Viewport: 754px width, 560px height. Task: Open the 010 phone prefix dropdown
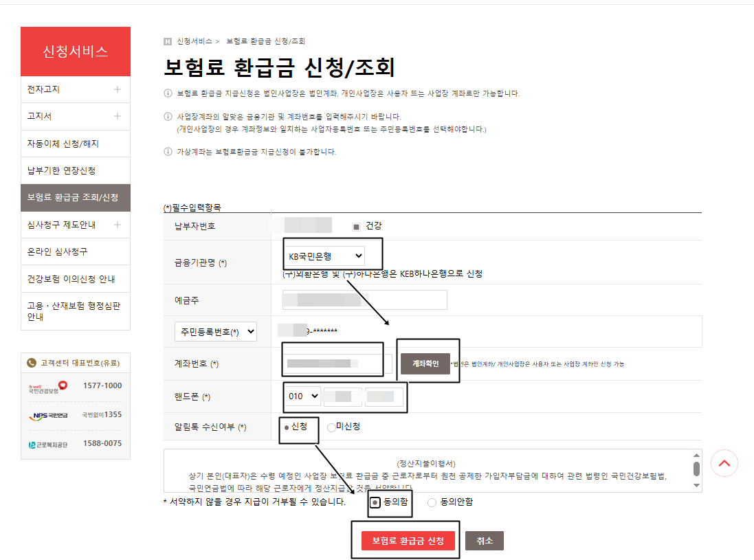[x=303, y=396]
